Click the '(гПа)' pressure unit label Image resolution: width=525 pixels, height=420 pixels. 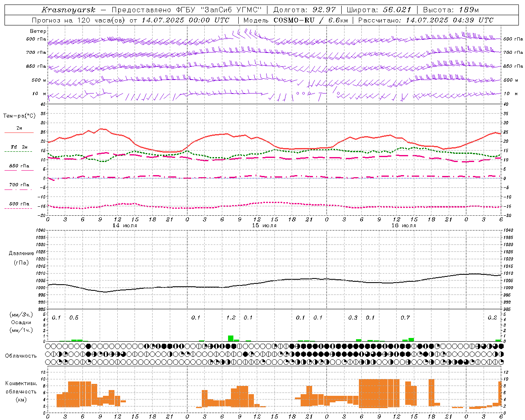(x=21, y=262)
